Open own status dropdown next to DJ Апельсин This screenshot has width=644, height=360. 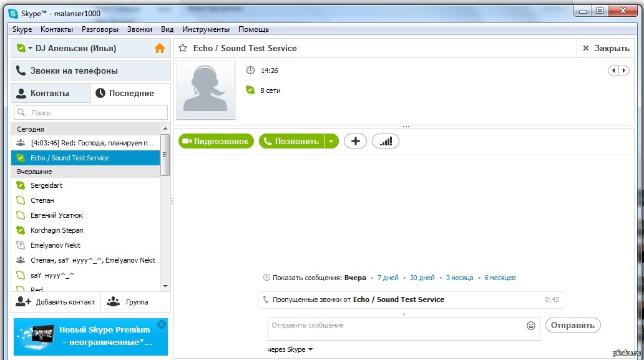[30, 49]
